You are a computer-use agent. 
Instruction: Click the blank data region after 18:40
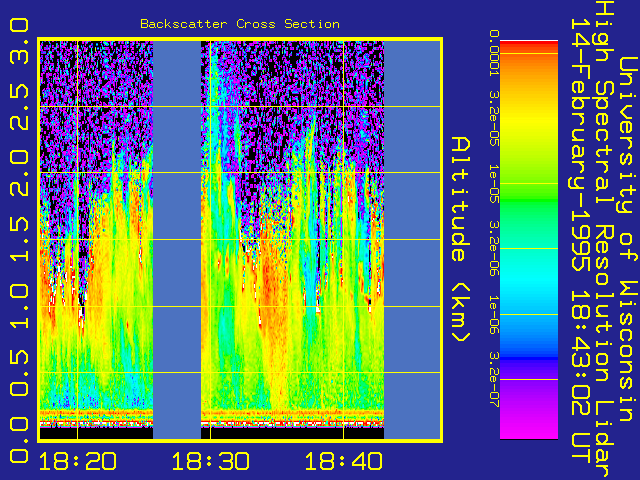[x=412, y=240]
